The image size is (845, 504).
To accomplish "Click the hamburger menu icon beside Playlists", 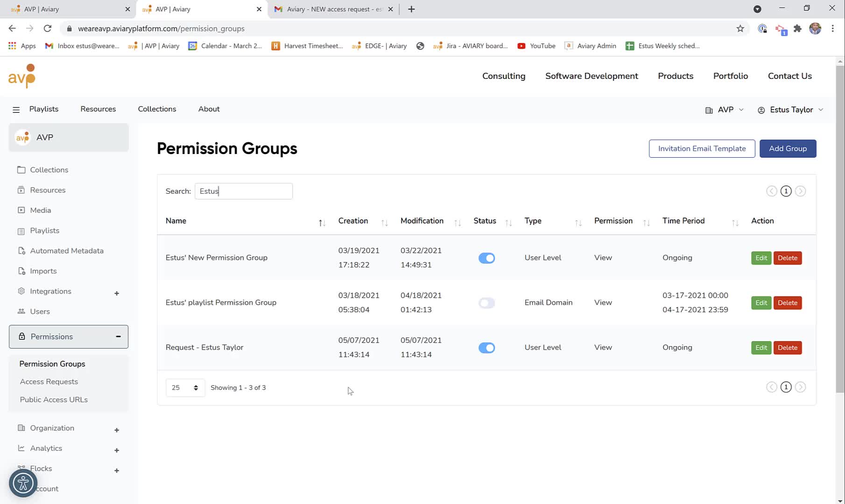I will pyautogui.click(x=16, y=110).
